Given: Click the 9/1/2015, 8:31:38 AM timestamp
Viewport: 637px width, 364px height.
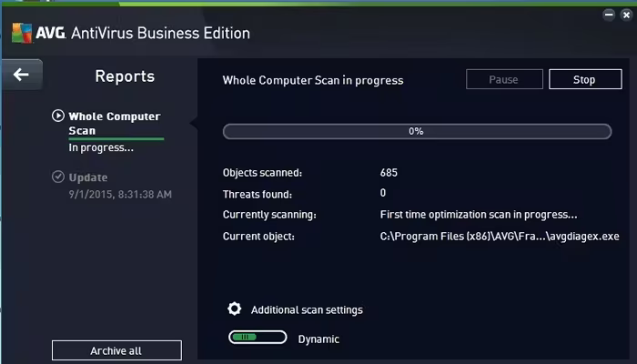Looking at the screenshot, I should click(120, 194).
